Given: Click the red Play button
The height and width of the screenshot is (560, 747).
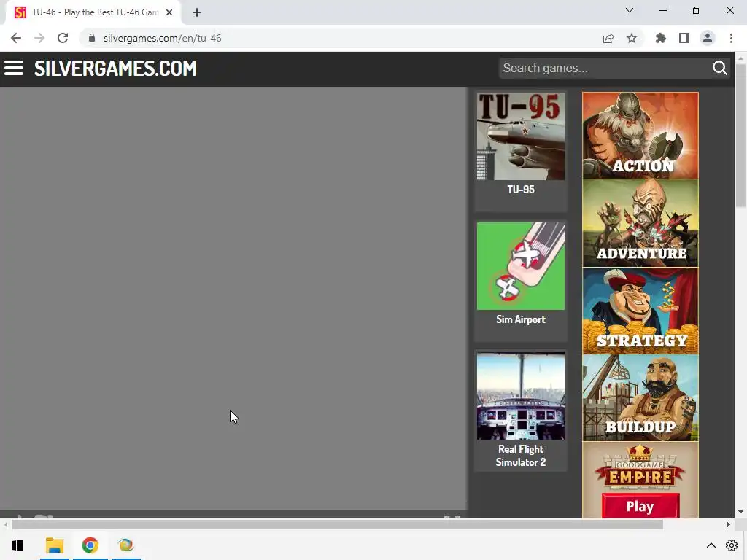Looking at the screenshot, I should click(x=640, y=506).
